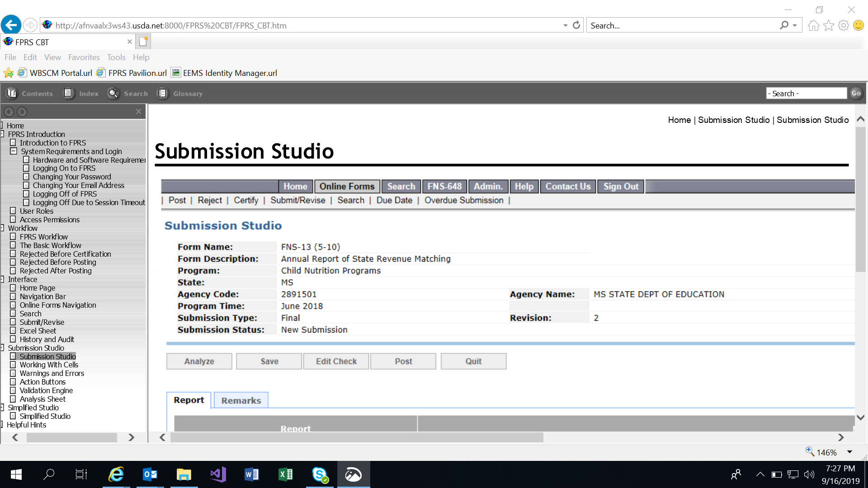
Task: Open the Validation Engine topic
Action: pyautogui.click(x=46, y=390)
